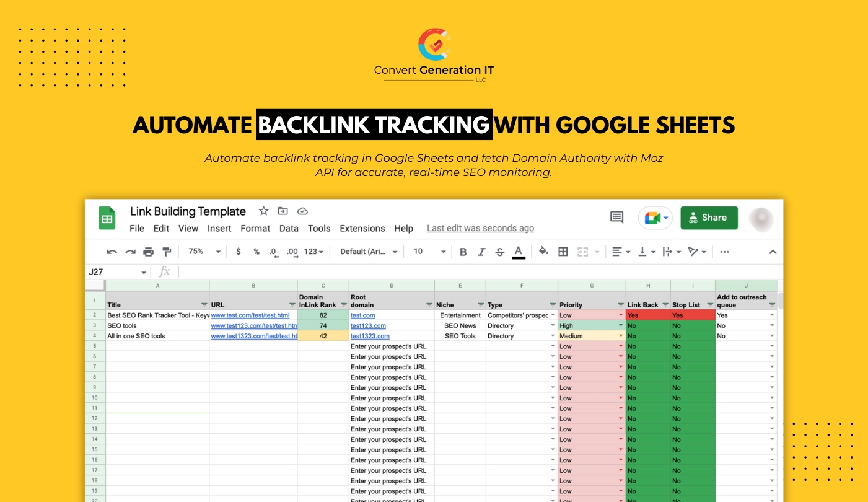Open the Extensions menu
The height and width of the screenshot is (502, 868).
[x=362, y=228]
